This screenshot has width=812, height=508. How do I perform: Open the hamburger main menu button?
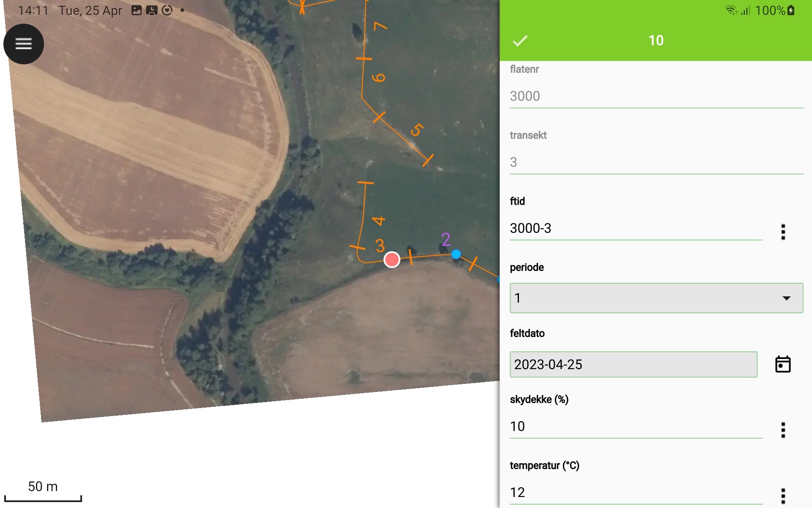point(24,44)
